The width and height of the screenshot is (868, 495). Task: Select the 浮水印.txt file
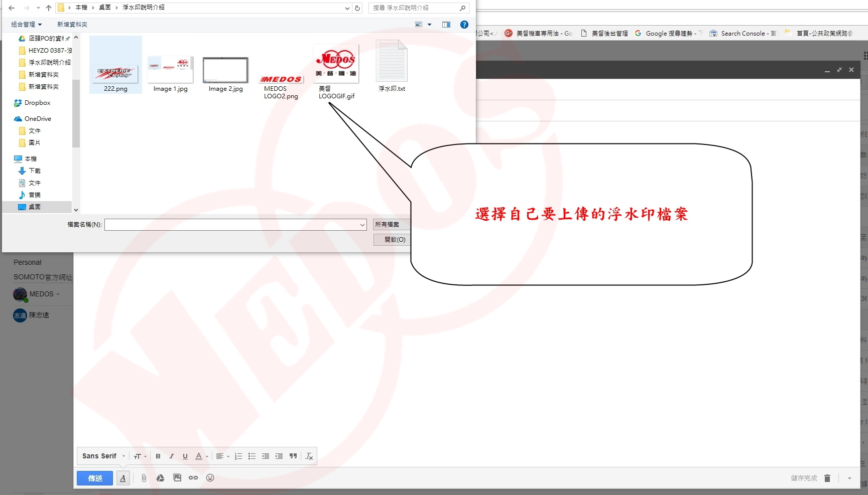click(x=392, y=66)
